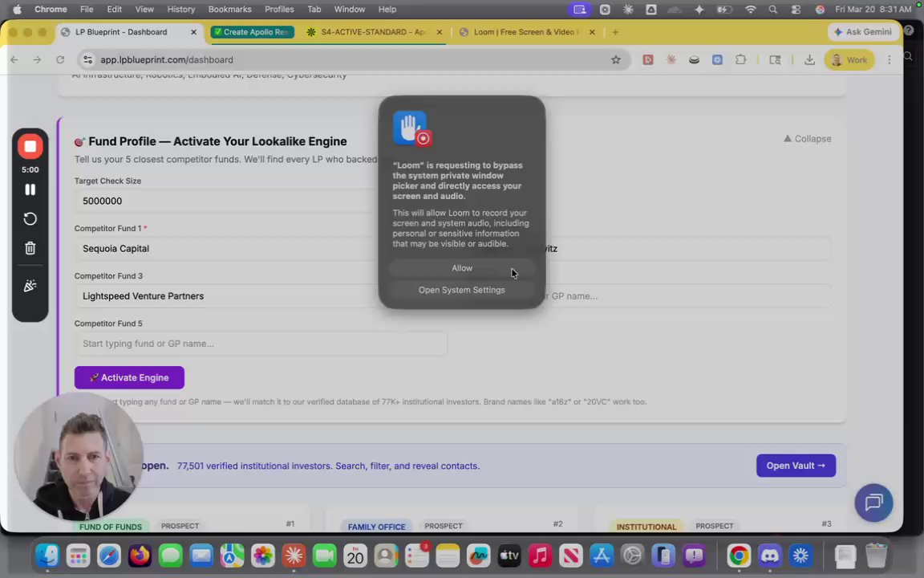
Task: Click Allow in the Loom permission dialog
Action: tap(461, 268)
